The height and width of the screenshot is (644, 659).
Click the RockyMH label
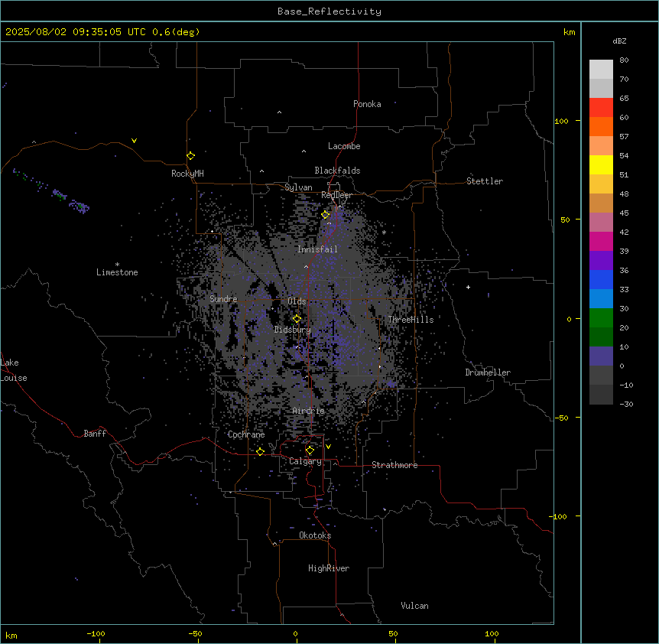[187, 174]
